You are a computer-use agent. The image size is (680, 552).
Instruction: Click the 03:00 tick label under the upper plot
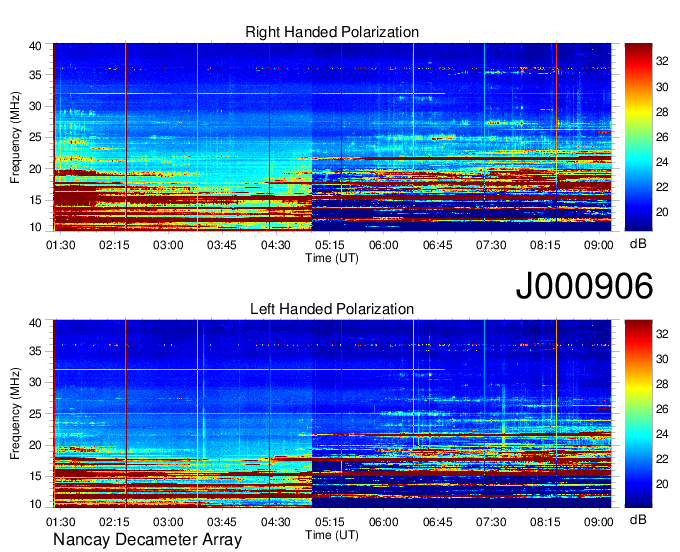pyautogui.click(x=168, y=245)
